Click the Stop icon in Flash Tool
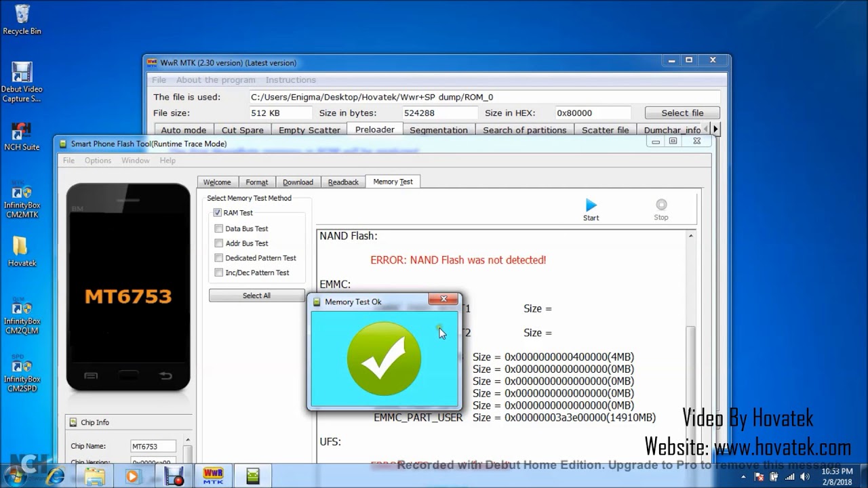The width and height of the screenshot is (868, 488). pos(660,209)
